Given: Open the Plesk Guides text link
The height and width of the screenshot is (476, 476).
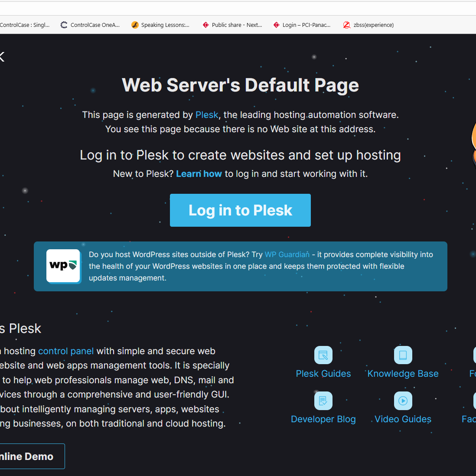Looking at the screenshot, I should 323,373.
